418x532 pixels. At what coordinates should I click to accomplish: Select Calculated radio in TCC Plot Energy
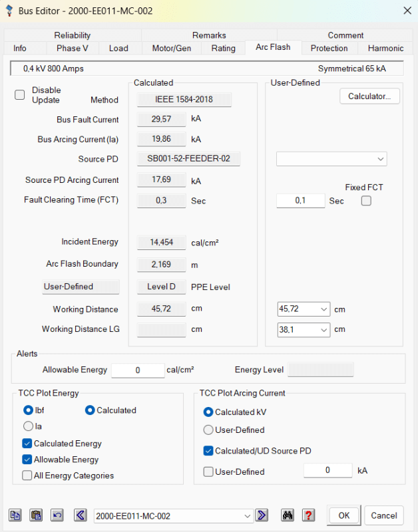[x=90, y=410]
